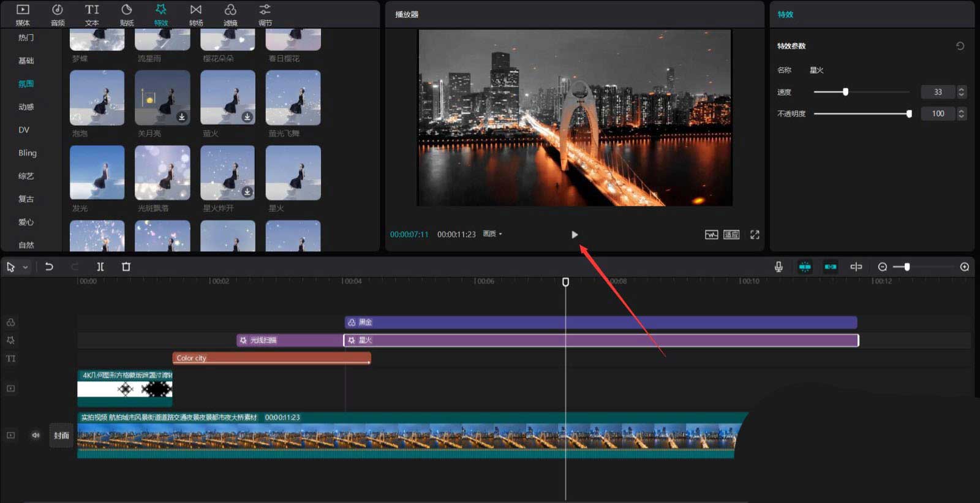Start a voice recording with the microphone icon
The image size is (980, 503).
778,267
